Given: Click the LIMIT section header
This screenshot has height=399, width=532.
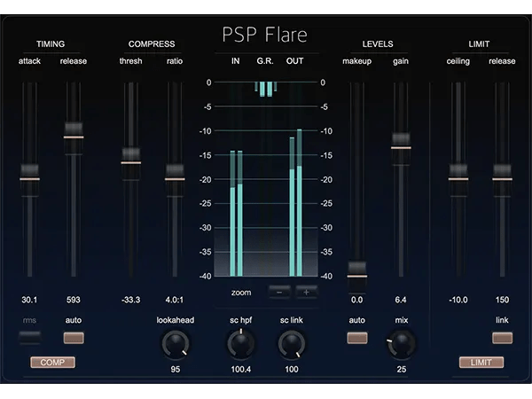Looking at the screenshot, I should click(x=479, y=44).
